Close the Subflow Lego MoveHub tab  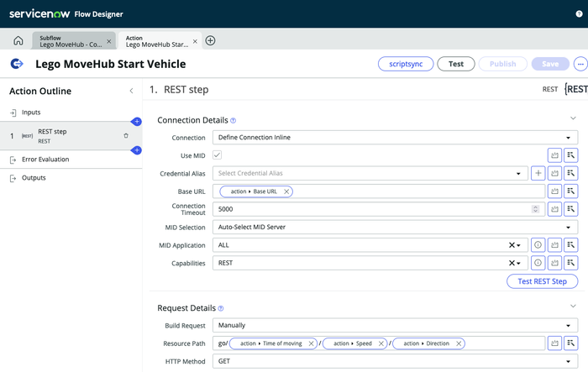[x=108, y=41]
